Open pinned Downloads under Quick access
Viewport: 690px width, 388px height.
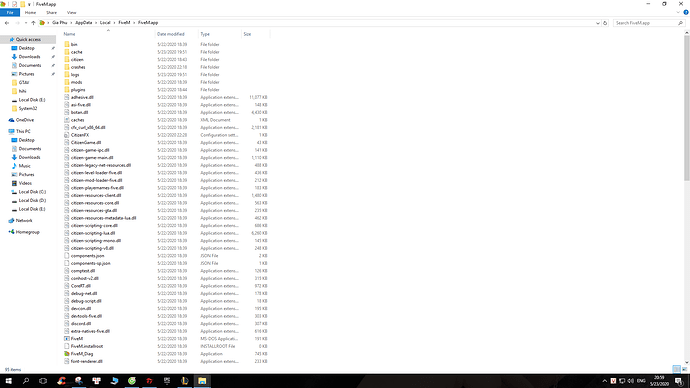point(29,57)
